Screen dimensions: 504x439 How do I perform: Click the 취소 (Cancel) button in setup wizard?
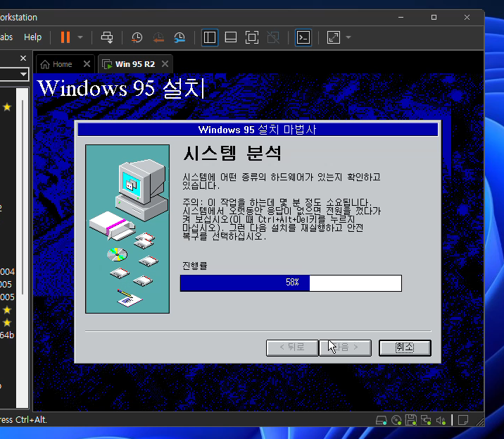405,347
